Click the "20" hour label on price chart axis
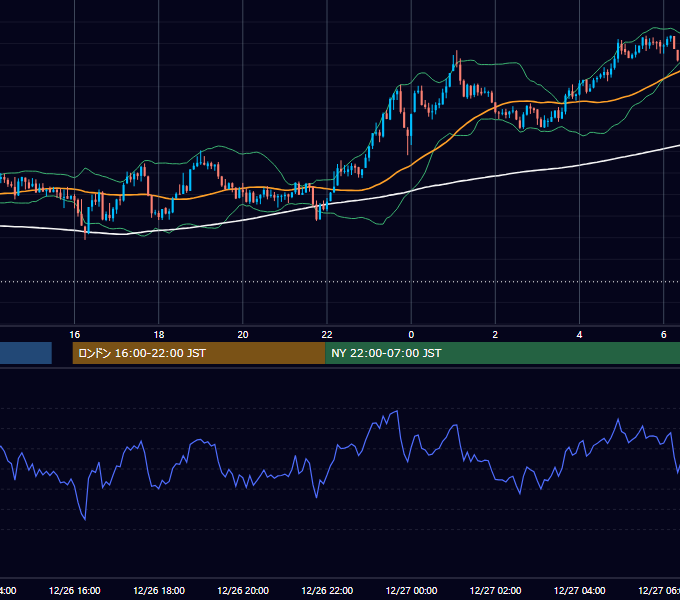This screenshot has height=600, width=680. 243,335
